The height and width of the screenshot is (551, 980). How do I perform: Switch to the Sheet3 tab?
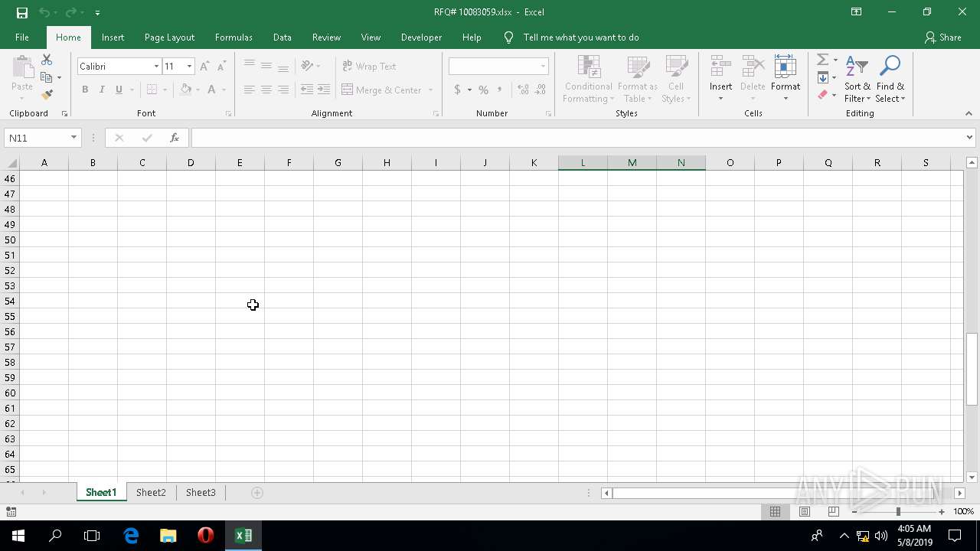[201, 493]
